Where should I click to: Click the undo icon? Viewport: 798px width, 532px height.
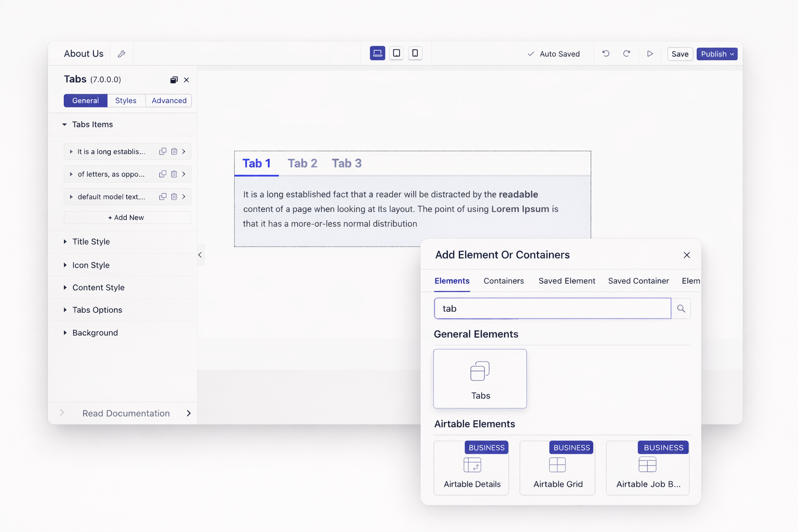(x=606, y=54)
